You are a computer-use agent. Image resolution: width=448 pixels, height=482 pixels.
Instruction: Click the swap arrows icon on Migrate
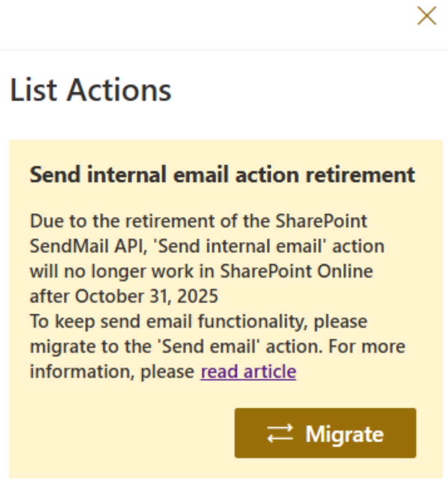pos(280,433)
